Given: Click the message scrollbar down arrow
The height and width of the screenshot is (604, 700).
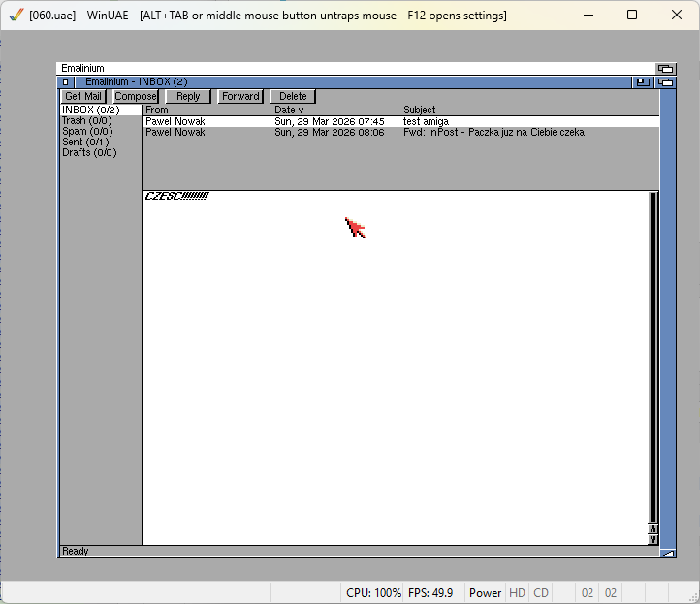Looking at the screenshot, I should [652, 539].
